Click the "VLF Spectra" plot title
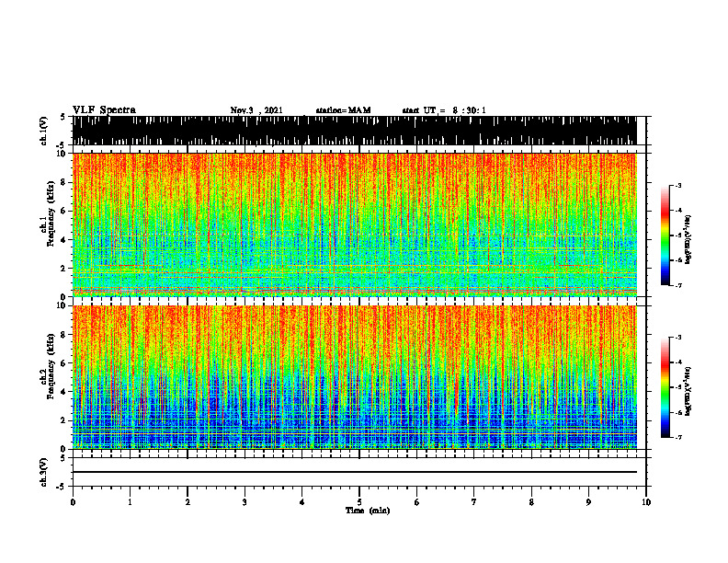The height and width of the screenshot is (563, 728). tap(104, 109)
